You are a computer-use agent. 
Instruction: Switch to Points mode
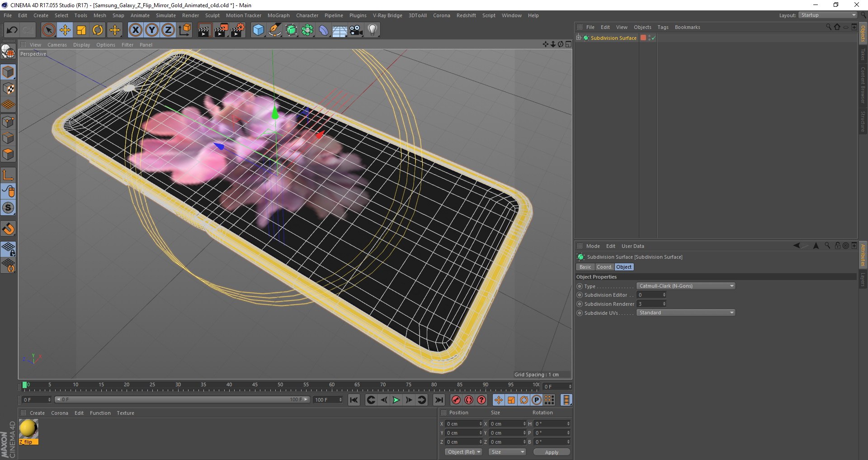coord(8,122)
